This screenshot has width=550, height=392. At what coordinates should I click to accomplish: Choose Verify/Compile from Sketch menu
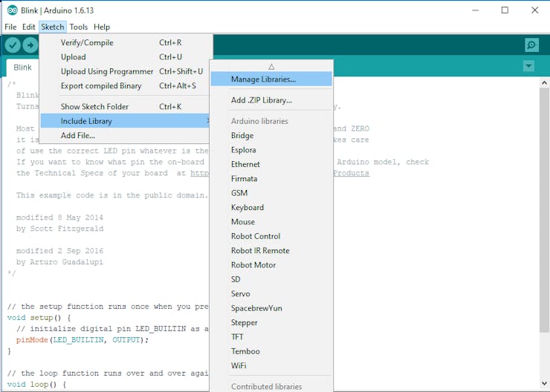coord(125,43)
